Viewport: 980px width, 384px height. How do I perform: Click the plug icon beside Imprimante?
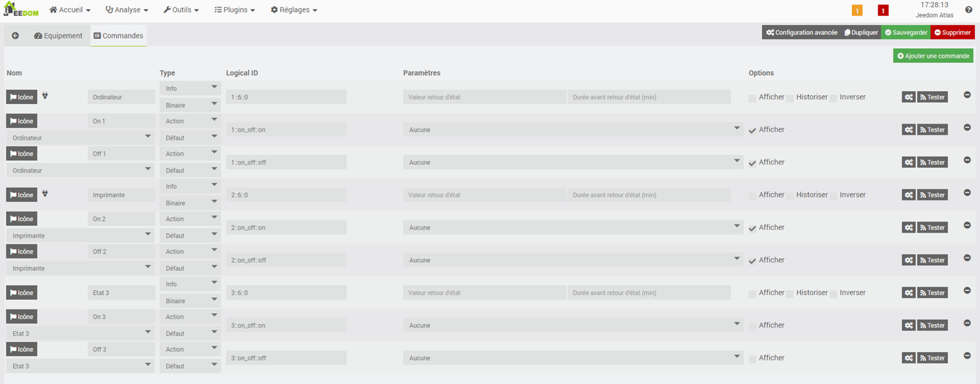(45, 193)
